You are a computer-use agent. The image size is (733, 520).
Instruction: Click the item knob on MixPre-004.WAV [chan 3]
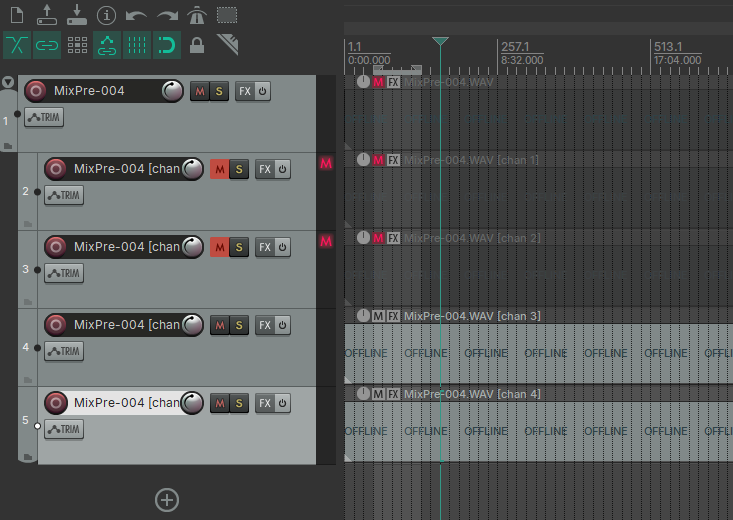coord(363,316)
